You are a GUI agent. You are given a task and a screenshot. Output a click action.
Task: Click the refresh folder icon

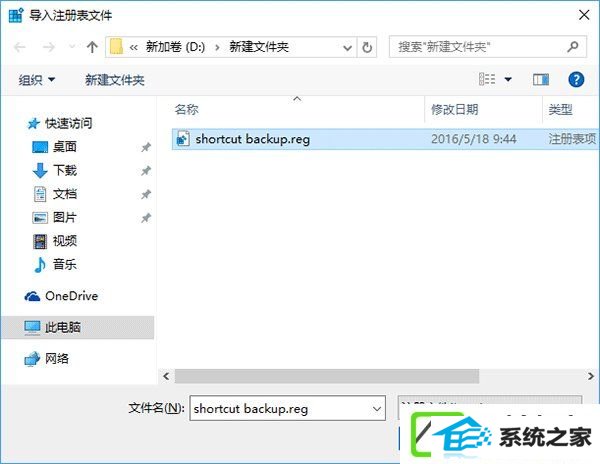coord(367,47)
